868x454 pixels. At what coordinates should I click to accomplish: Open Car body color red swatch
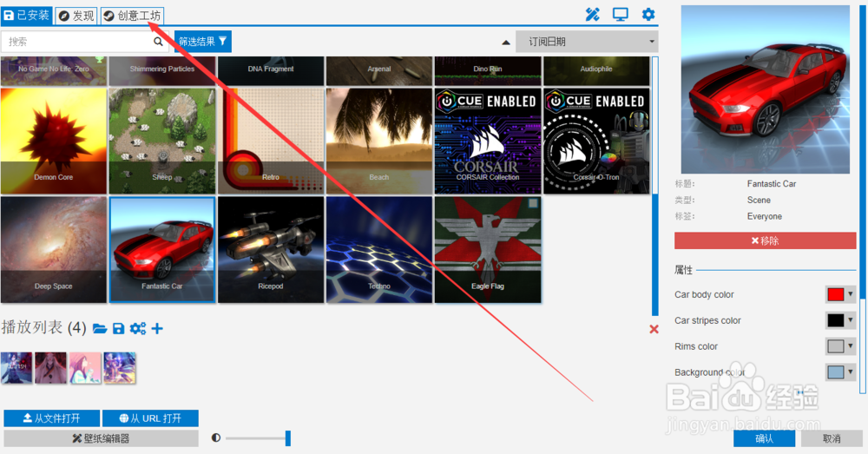coord(835,294)
